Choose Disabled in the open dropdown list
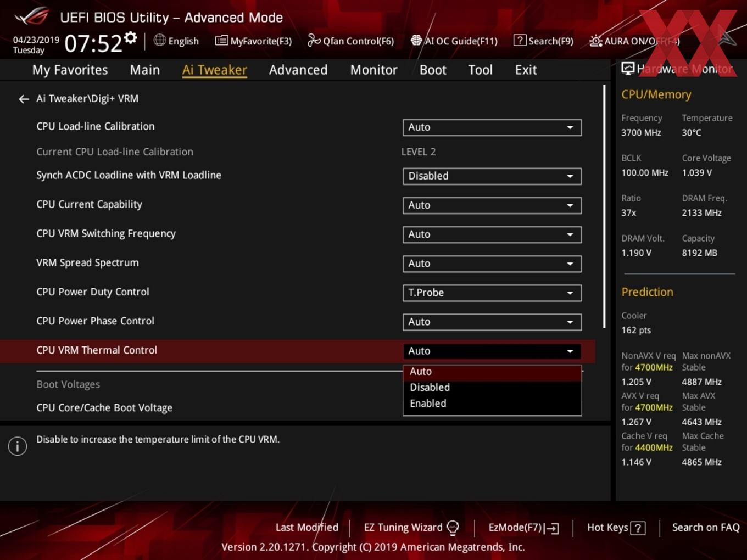Viewport: 747px width, 560px height. [492, 388]
